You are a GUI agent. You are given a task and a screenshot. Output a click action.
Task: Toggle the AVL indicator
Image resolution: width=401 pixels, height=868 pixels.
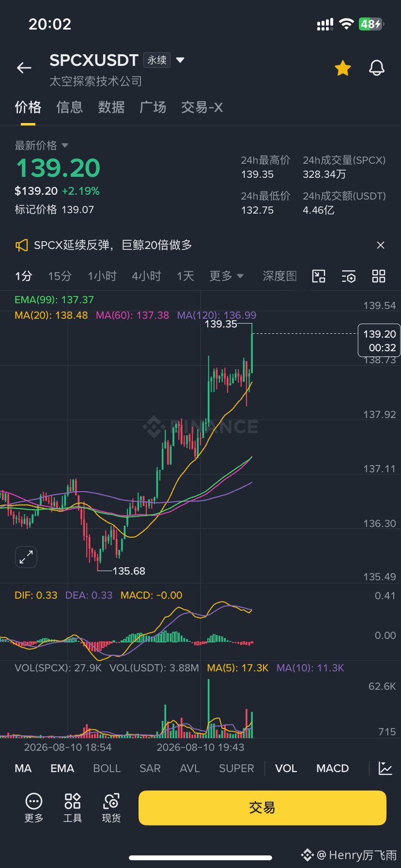pos(190,769)
